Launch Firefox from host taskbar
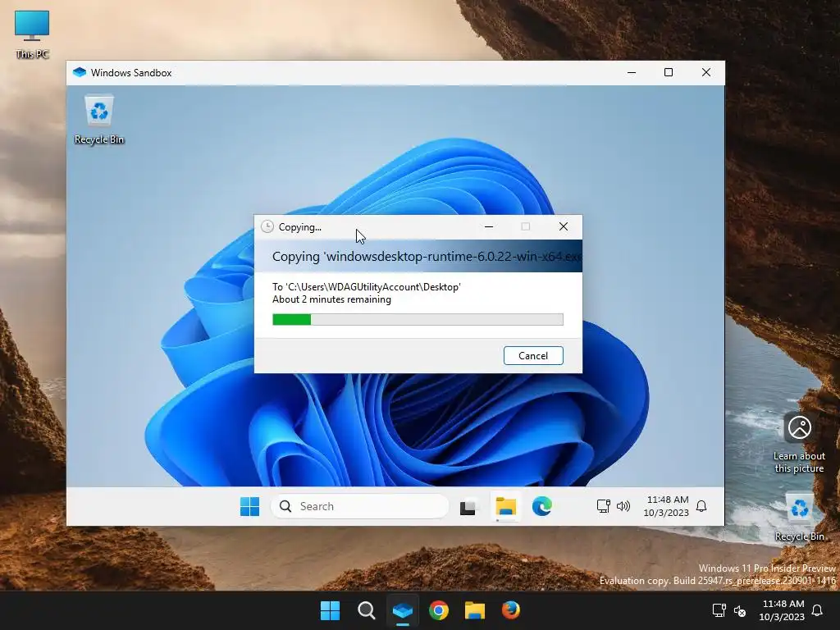This screenshot has width=840, height=630. pyautogui.click(x=510, y=610)
